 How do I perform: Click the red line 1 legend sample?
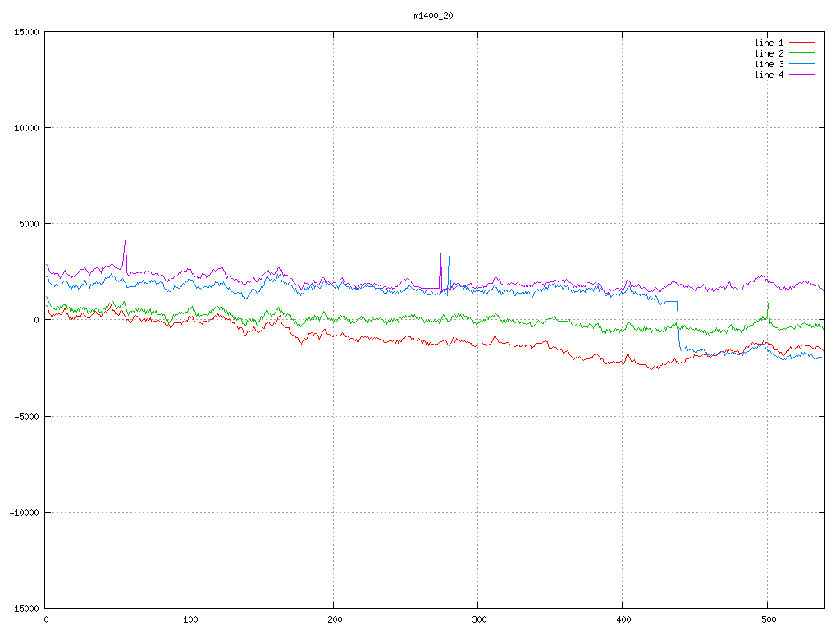coord(803,43)
